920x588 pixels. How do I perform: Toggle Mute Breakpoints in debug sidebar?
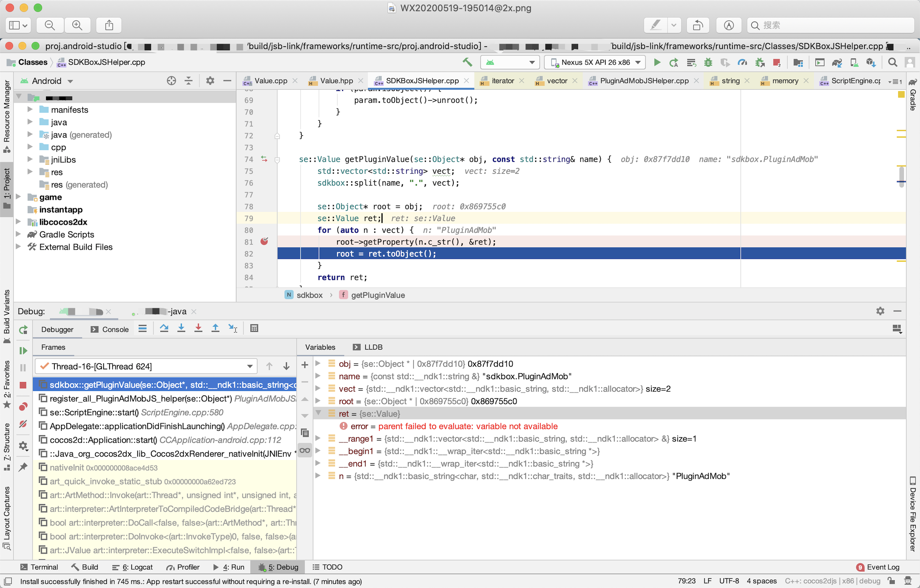click(23, 424)
